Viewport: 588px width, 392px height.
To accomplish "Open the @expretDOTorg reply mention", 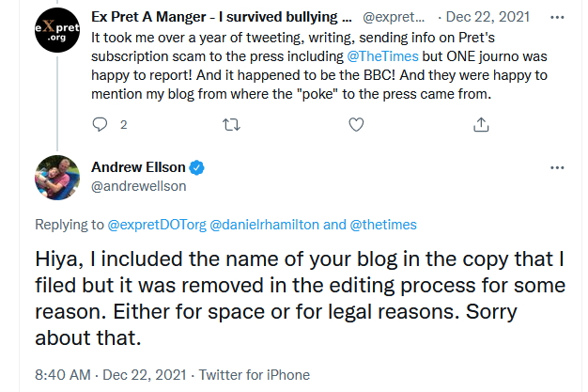I will pyautogui.click(x=149, y=225).
